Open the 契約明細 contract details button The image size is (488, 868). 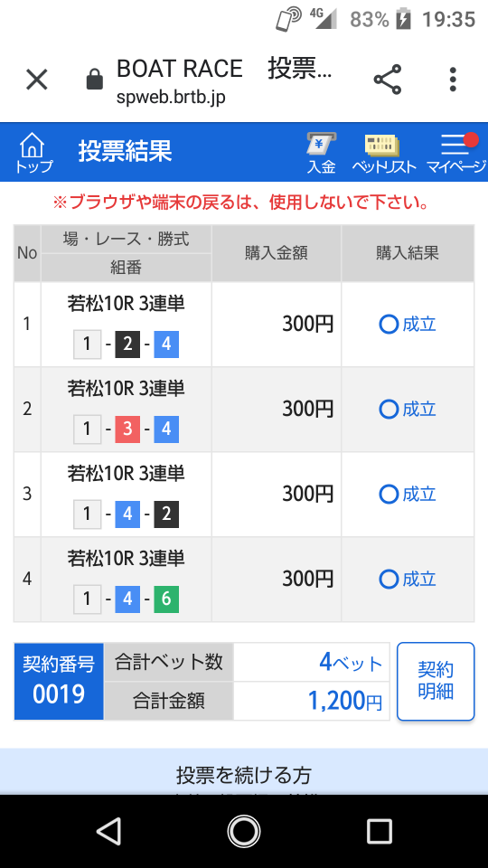[x=436, y=681]
